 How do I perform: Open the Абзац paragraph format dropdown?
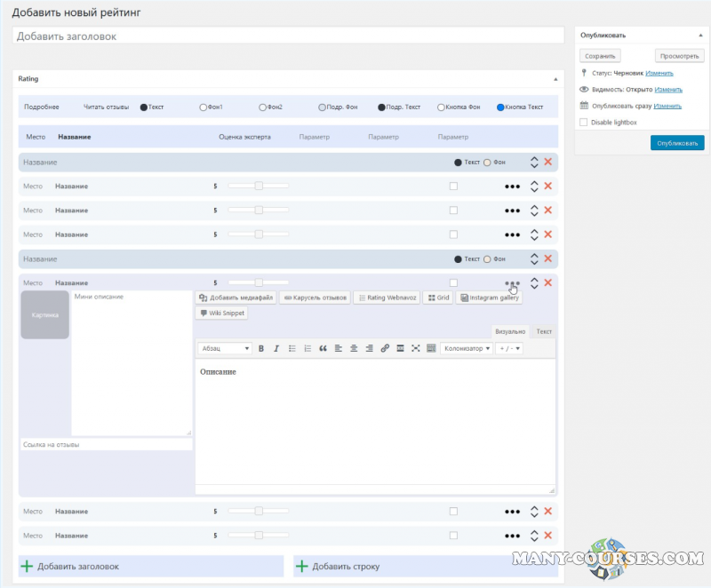click(x=224, y=348)
